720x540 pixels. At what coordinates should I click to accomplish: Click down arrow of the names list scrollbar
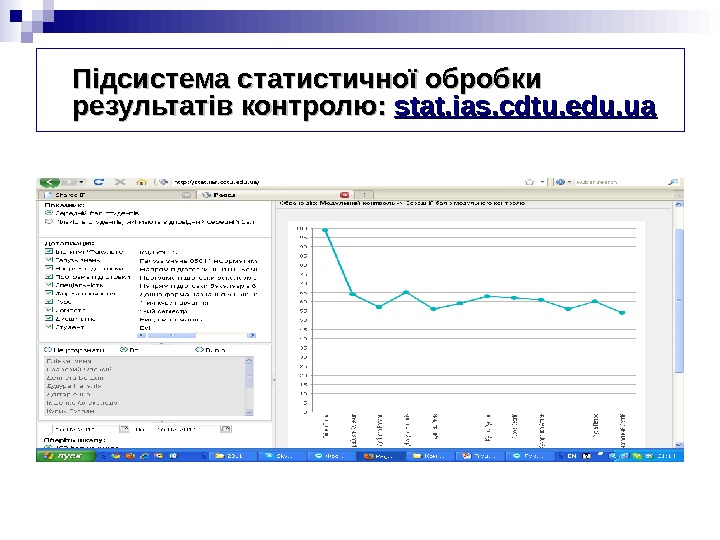pyautogui.click(x=249, y=412)
